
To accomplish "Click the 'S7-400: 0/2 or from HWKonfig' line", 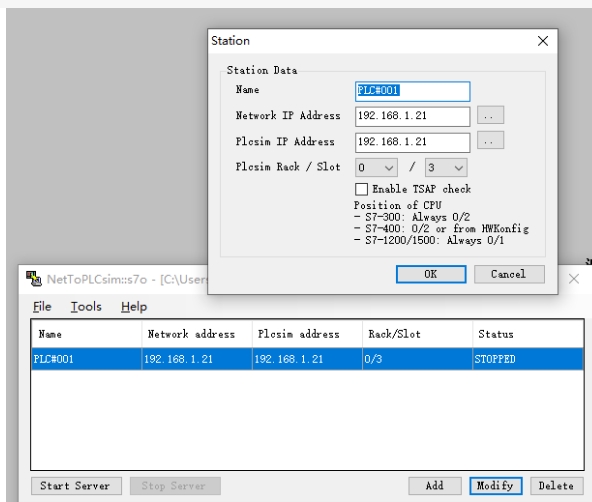I will coord(441,229).
